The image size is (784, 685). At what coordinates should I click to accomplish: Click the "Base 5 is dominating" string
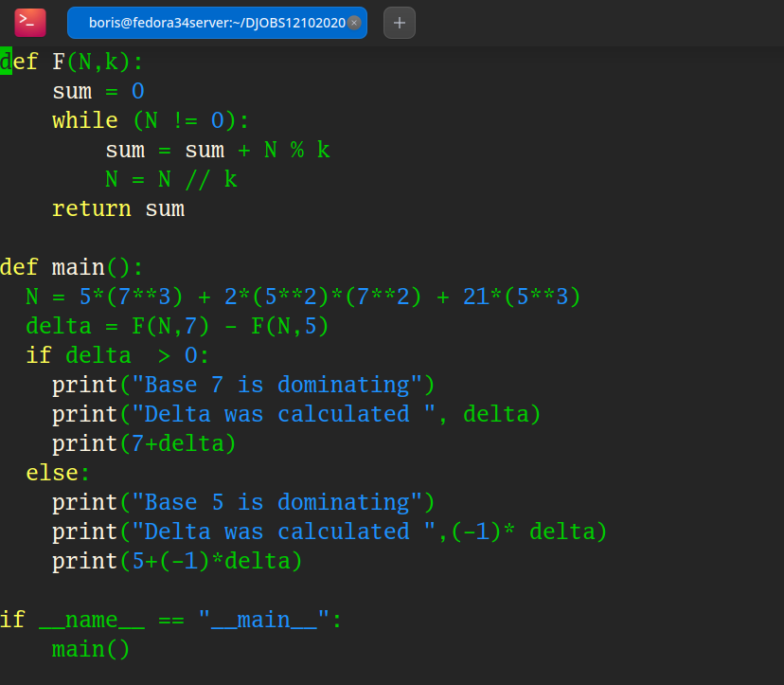point(276,502)
